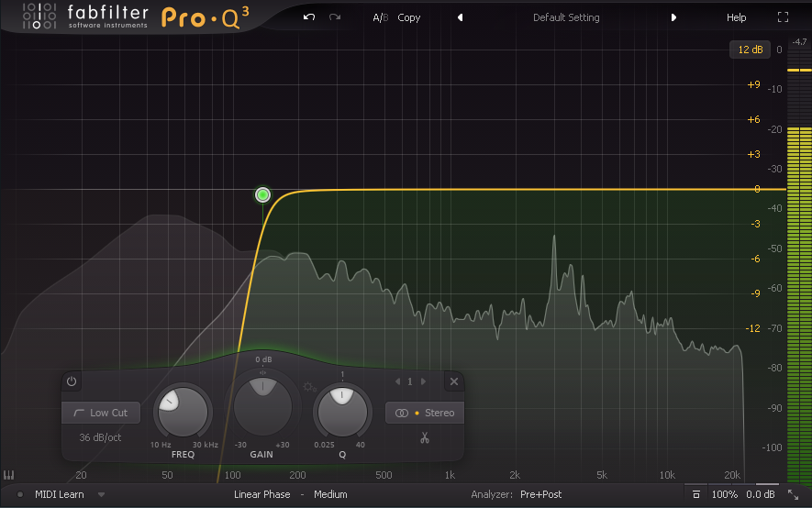
Task: Click the -4.7 peak level readout
Action: [799, 42]
